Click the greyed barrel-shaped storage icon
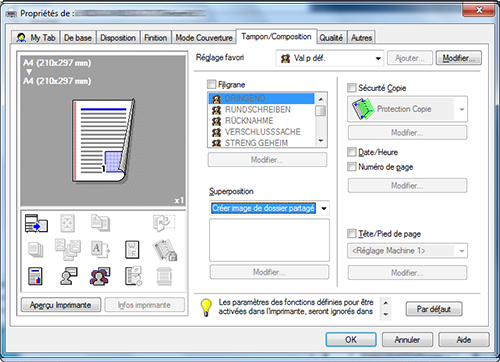 click(164, 276)
